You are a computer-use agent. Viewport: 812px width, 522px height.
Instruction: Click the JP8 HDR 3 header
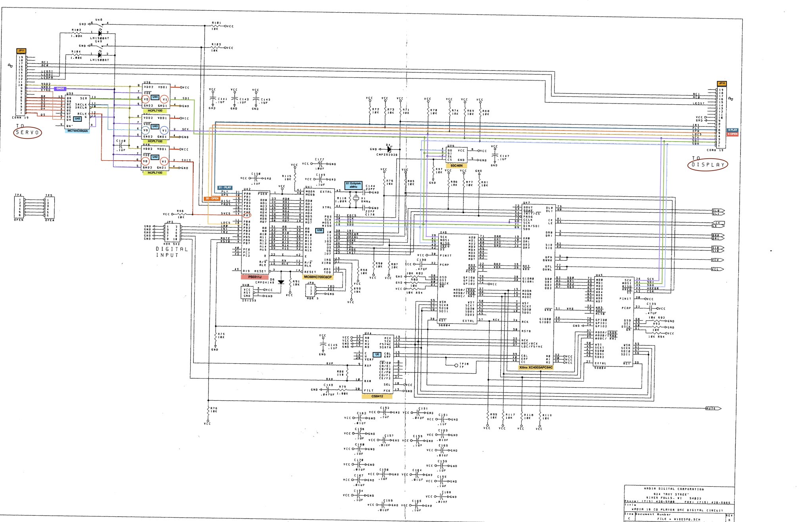pos(311,290)
